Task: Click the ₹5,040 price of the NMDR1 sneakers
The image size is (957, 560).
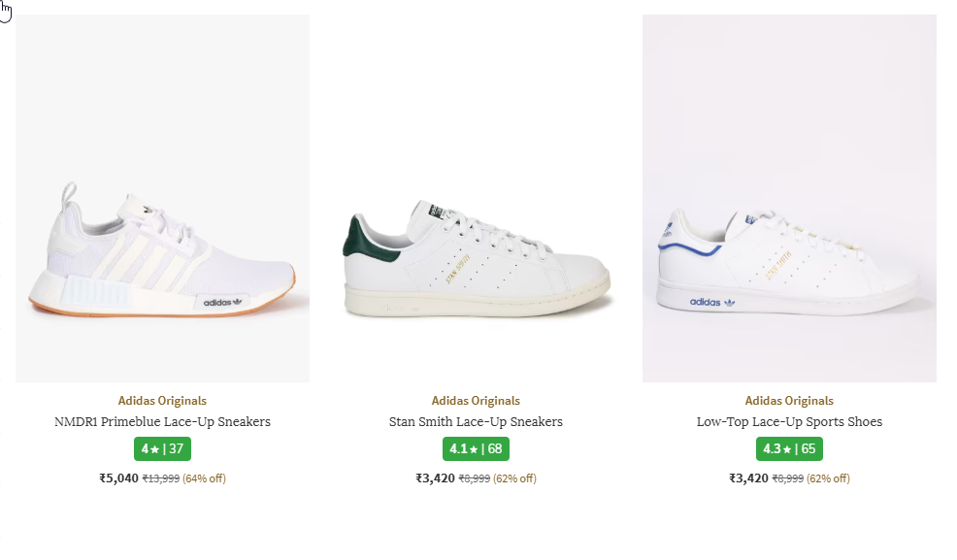Action: point(118,478)
